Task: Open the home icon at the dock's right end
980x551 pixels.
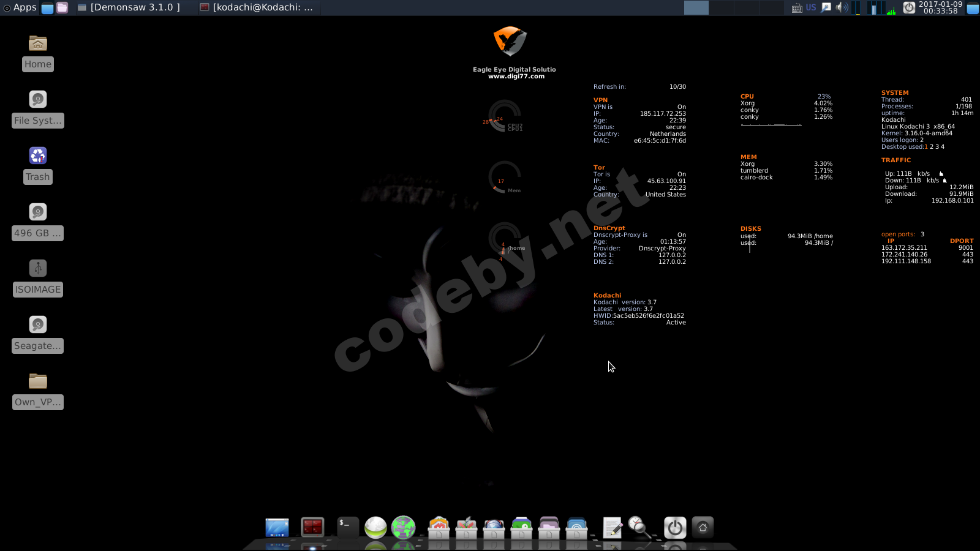Action: 701,527
